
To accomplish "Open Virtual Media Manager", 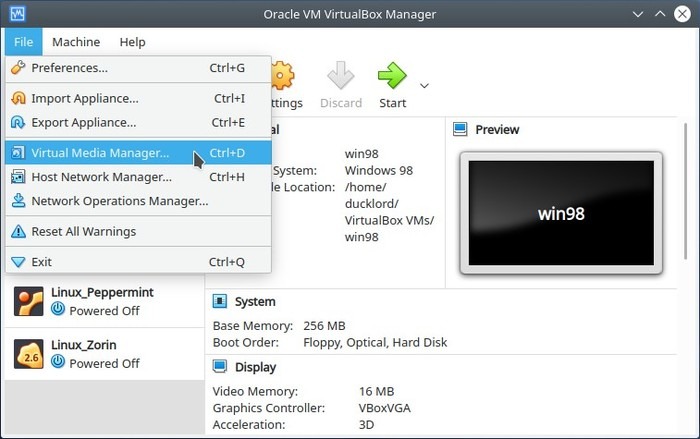I will [x=138, y=153].
